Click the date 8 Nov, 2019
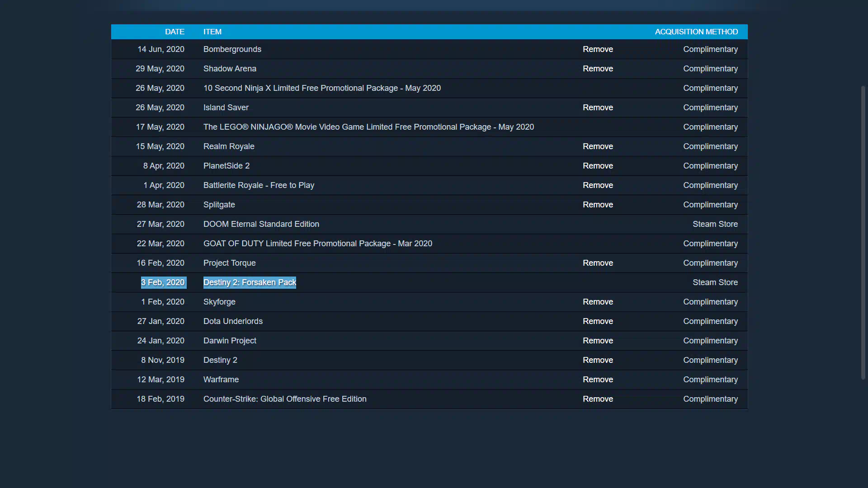 click(163, 360)
